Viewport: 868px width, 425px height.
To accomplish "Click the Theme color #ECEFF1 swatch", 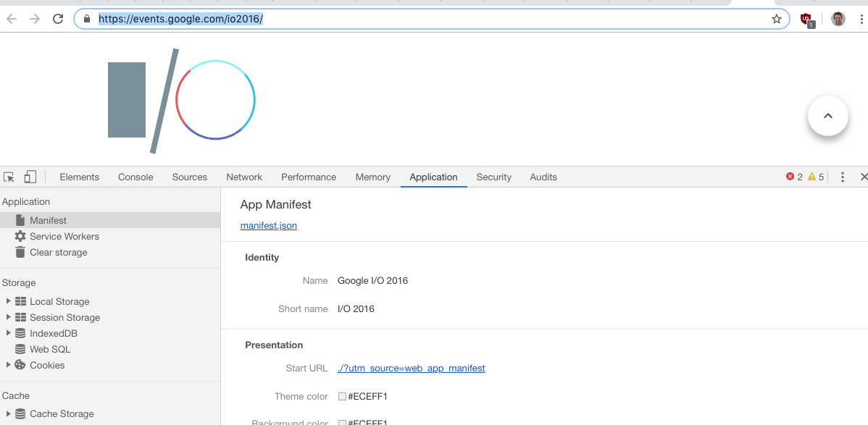I will pos(342,396).
